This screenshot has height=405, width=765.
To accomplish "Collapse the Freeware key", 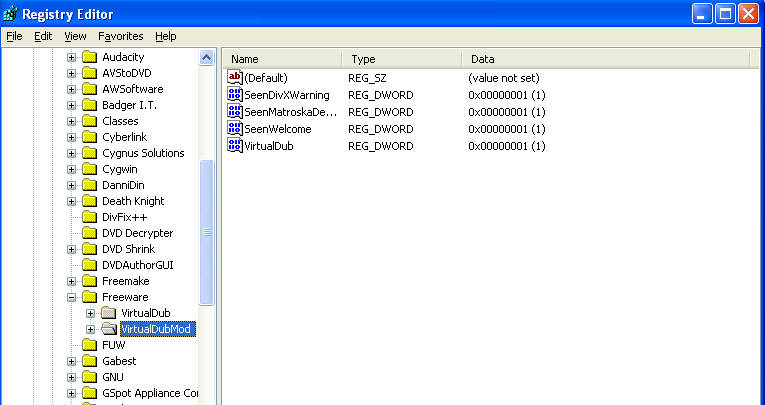I will 72,298.
